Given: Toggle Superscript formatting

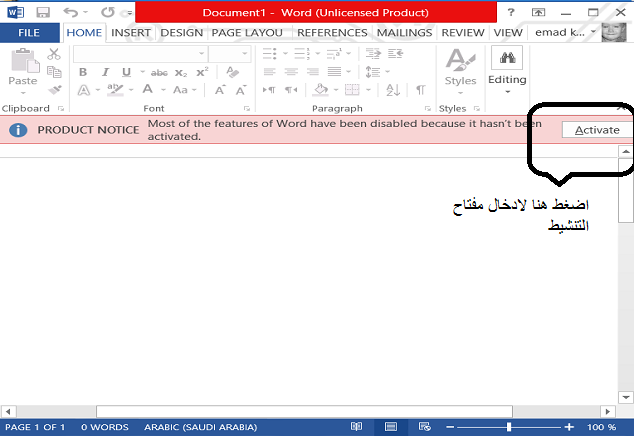Looking at the screenshot, I should [x=202, y=72].
